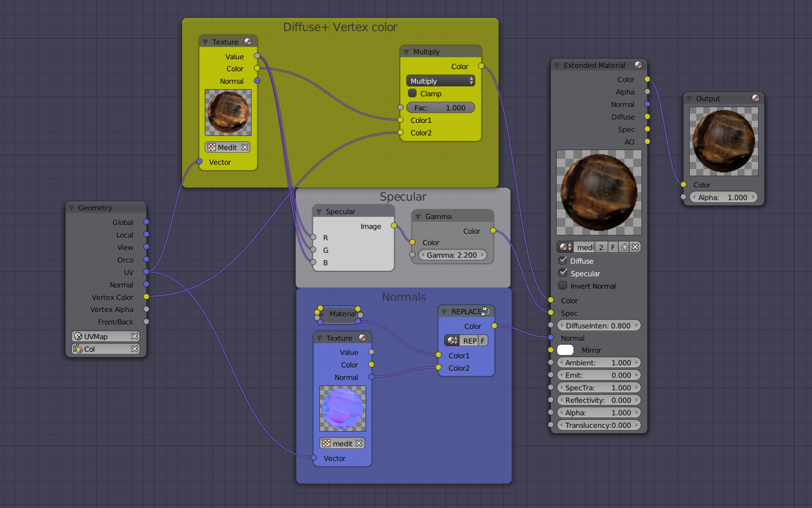The width and height of the screenshot is (812, 508).
Task: Collapse the Gamma node using its triangle
Action: (x=418, y=217)
